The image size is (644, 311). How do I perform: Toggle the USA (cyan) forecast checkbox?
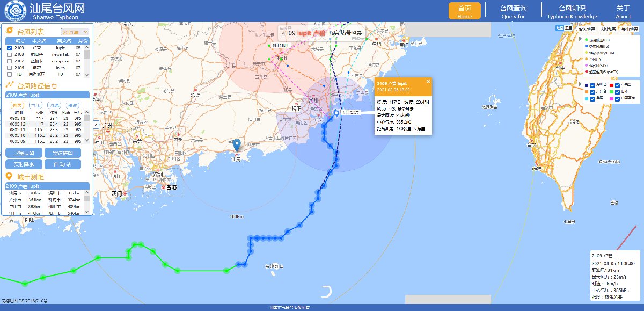pos(592,99)
